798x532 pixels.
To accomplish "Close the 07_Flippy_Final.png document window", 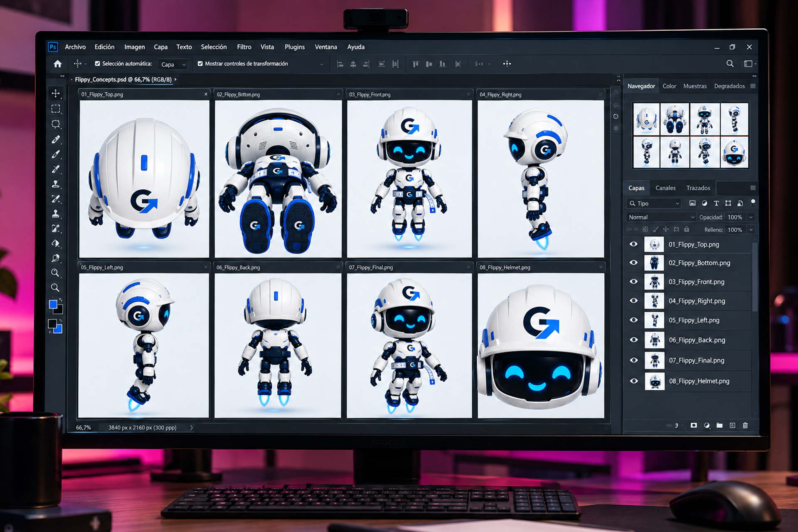I will (468, 267).
